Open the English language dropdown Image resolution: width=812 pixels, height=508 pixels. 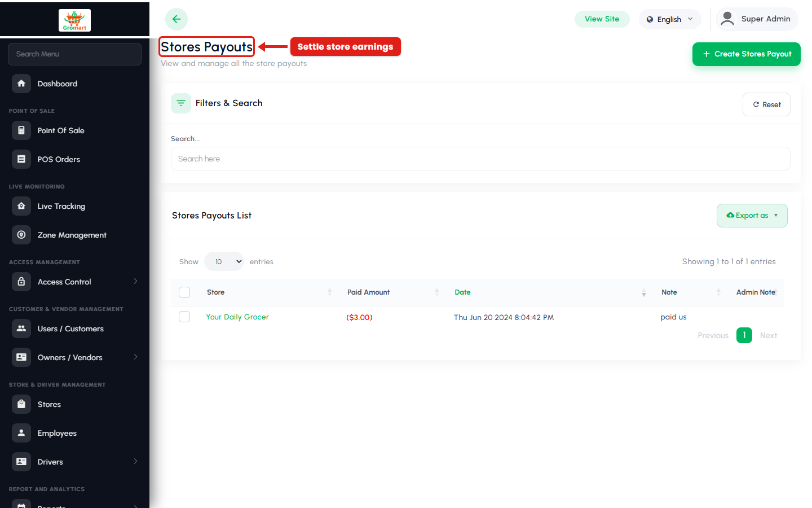click(670, 19)
